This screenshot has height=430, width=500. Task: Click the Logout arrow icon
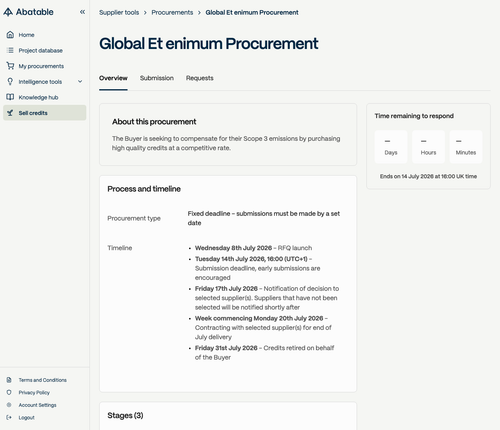pyautogui.click(x=9, y=417)
